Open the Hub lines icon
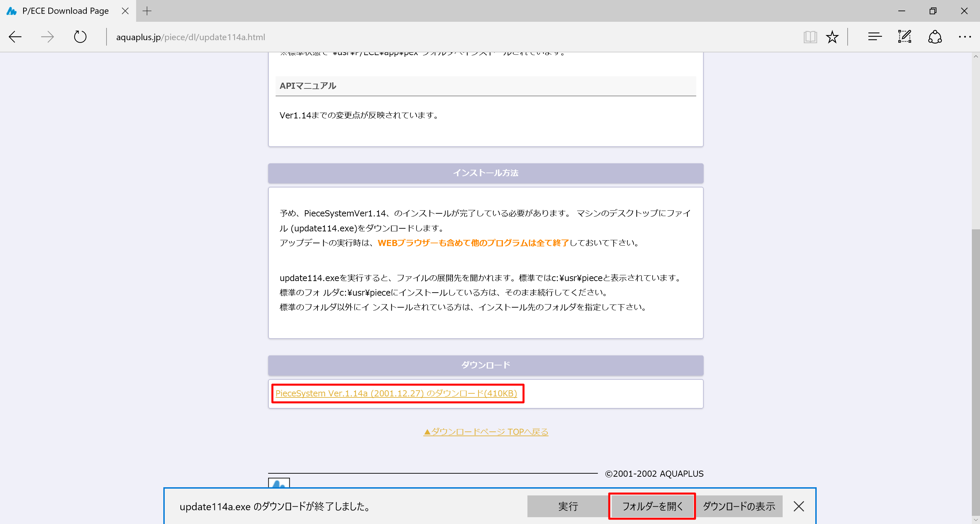980x524 pixels. [x=875, y=37]
